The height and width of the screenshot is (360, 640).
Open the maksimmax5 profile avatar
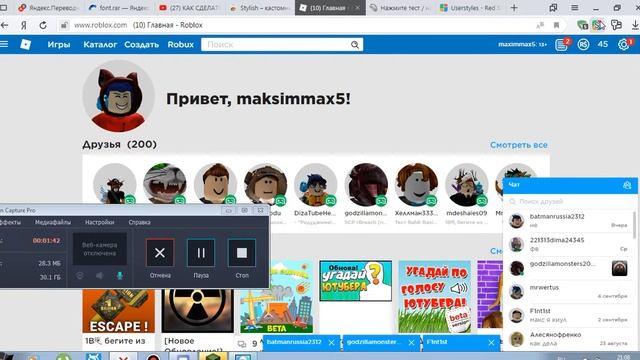click(x=118, y=96)
